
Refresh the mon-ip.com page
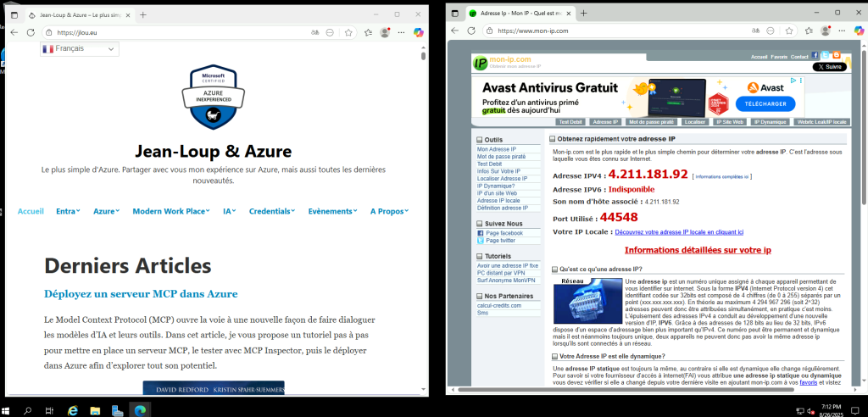coord(471,31)
